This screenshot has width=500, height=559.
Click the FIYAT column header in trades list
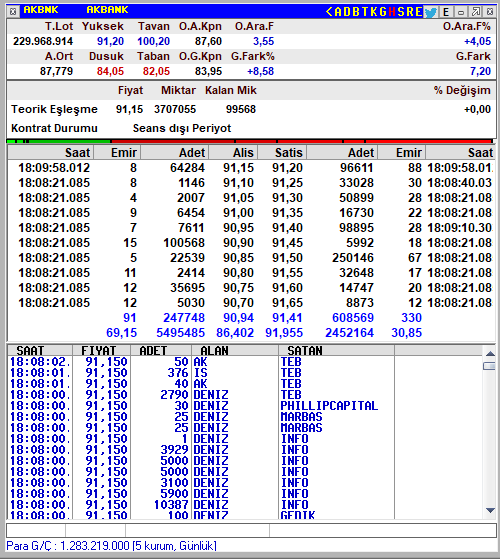tap(102, 350)
